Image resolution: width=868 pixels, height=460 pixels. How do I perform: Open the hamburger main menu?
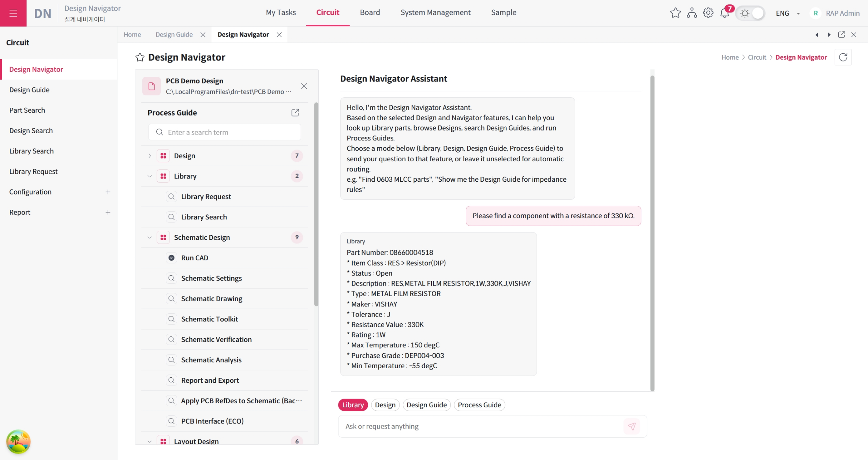tap(13, 13)
